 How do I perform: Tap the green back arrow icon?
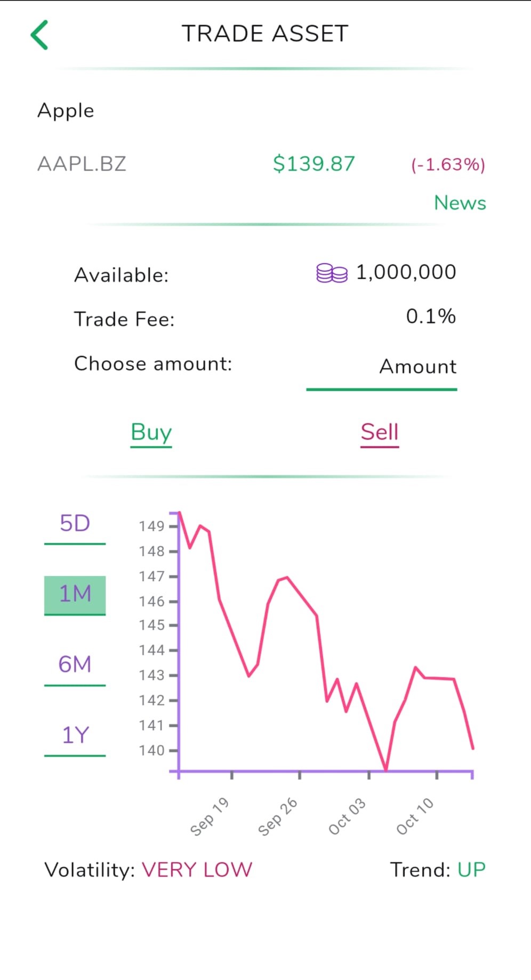pos(39,35)
